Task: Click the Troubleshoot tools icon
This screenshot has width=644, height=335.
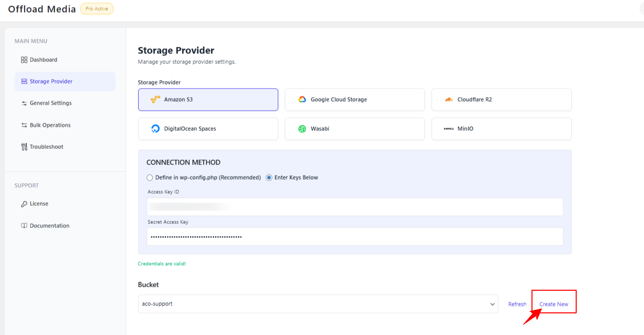Action: [x=24, y=147]
